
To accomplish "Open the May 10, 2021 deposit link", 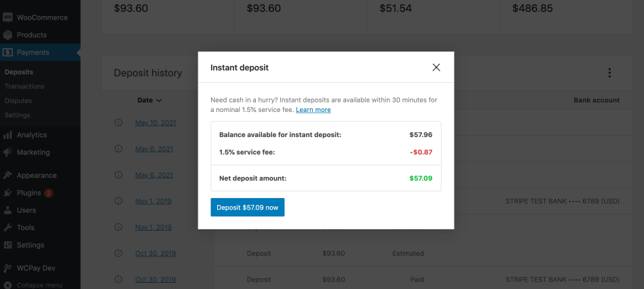I will pyautogui.click(x=155, y=123).
